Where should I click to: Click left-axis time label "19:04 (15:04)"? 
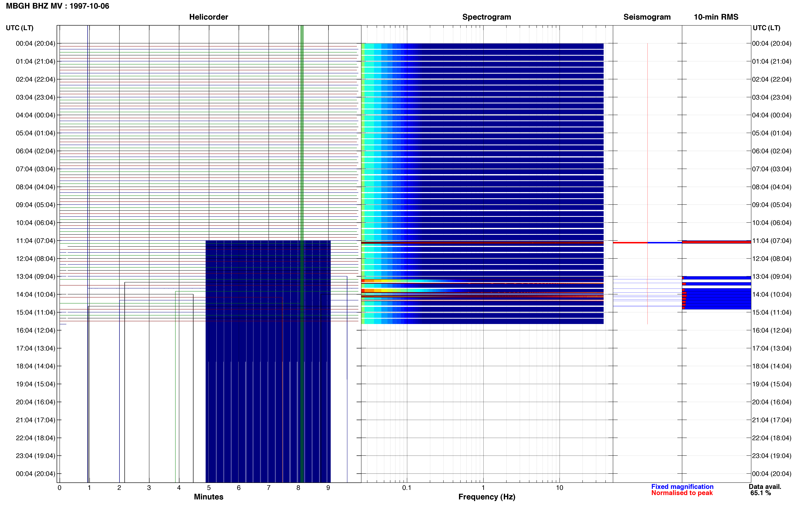36,384
